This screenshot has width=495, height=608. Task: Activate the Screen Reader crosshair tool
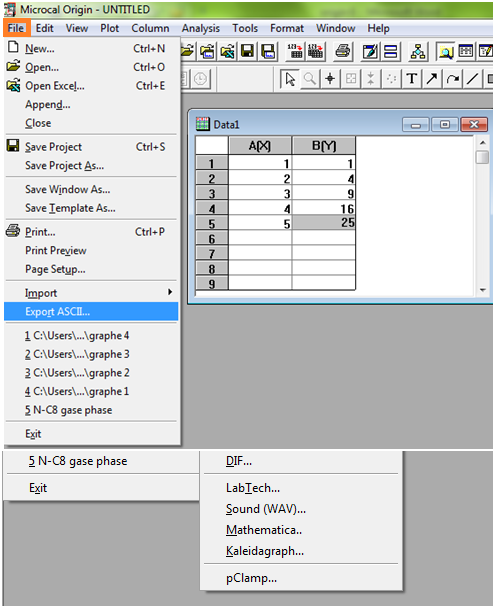[x=330, y=79]
